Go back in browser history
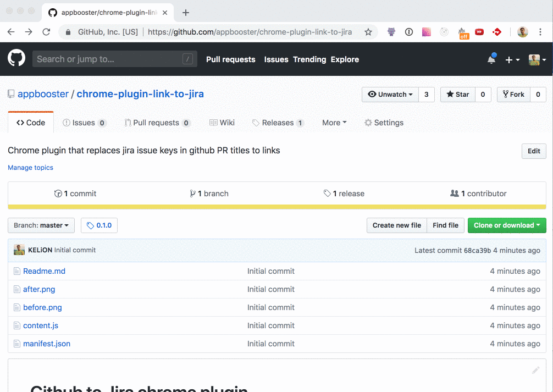This screenshot has width=553, height=392. [12, 32]
